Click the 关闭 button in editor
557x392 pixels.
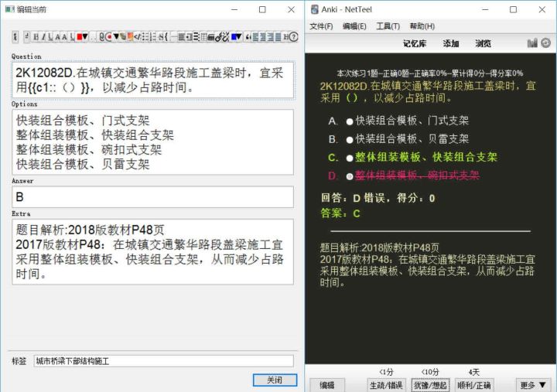(275, 380)
